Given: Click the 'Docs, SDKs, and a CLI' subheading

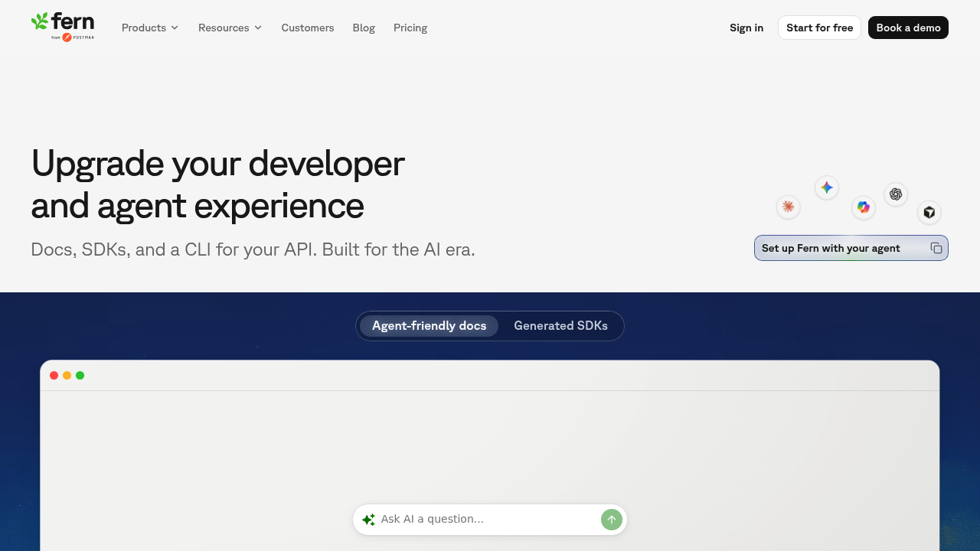Looking at the screenshot, I should pyautogui.click(x=253, y=249).
